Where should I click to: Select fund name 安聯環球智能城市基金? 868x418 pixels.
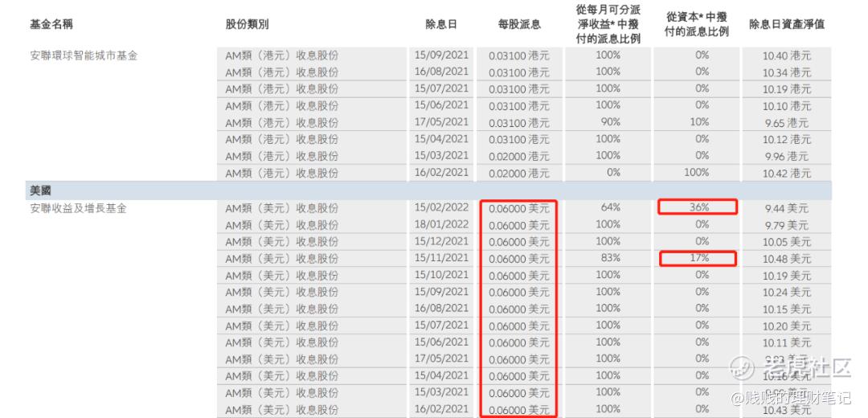84,55
